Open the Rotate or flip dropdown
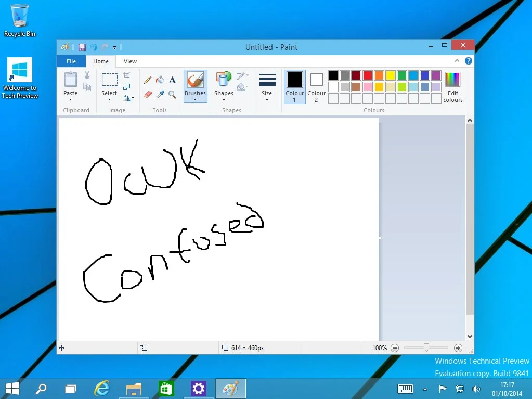 [x=128, y=98]
